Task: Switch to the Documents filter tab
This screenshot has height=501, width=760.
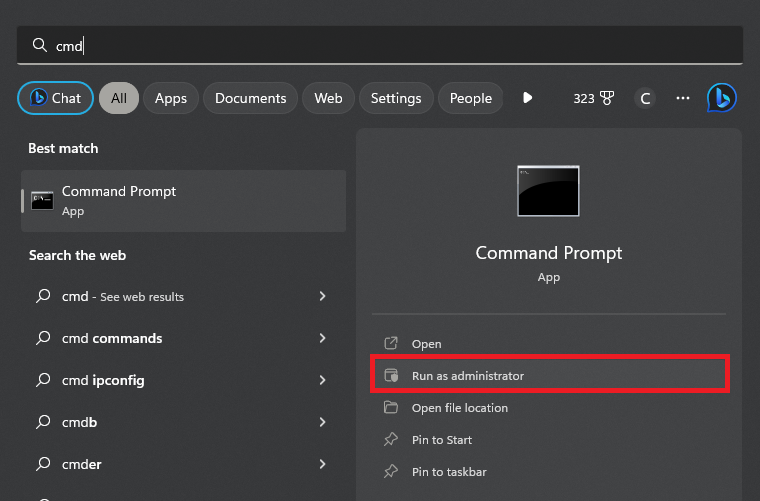Action: [x=250, y=98]
